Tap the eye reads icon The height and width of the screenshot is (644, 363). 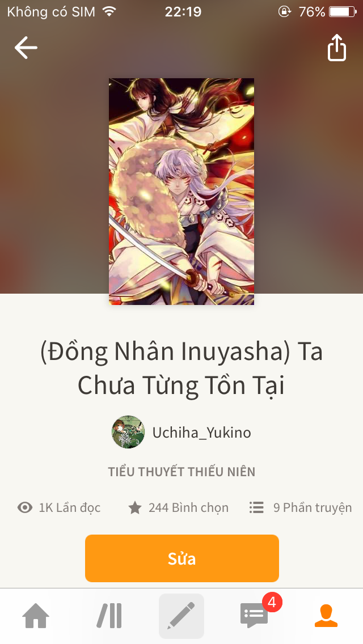pyautogui.click(x=24, y=507)
